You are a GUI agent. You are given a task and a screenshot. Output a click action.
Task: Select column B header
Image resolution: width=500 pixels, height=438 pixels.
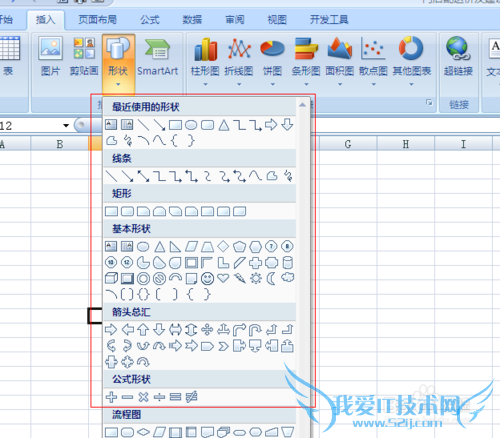click(x=60, y=144)
